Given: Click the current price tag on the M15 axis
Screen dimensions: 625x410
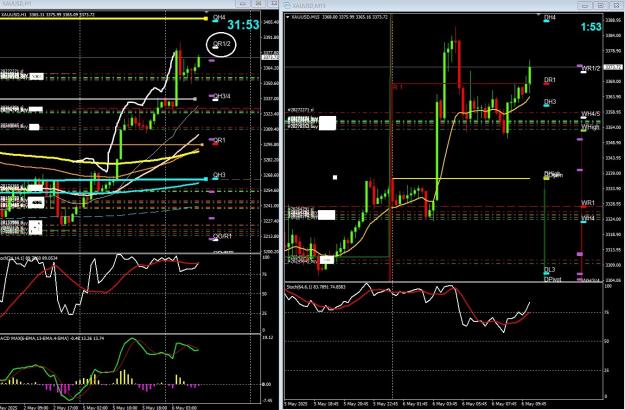Looking at the screenshot, I should click(x=613, y=67).
